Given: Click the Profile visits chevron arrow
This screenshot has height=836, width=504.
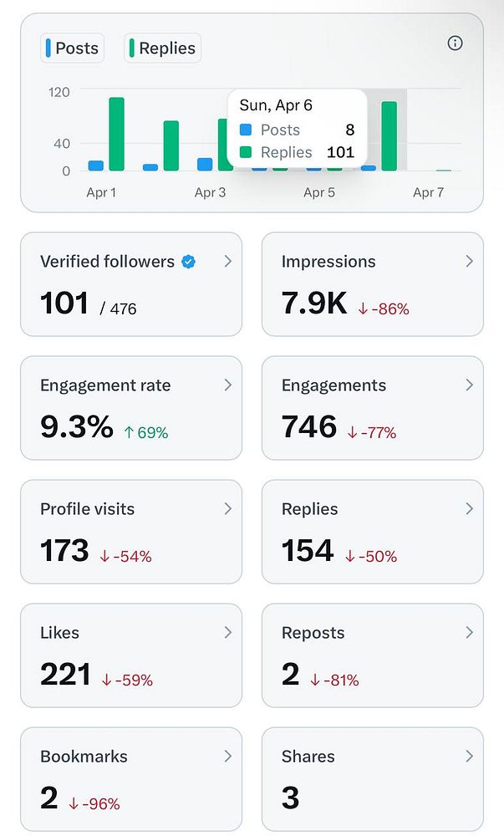Looking at the screenshot, I should tap(227, 508).
